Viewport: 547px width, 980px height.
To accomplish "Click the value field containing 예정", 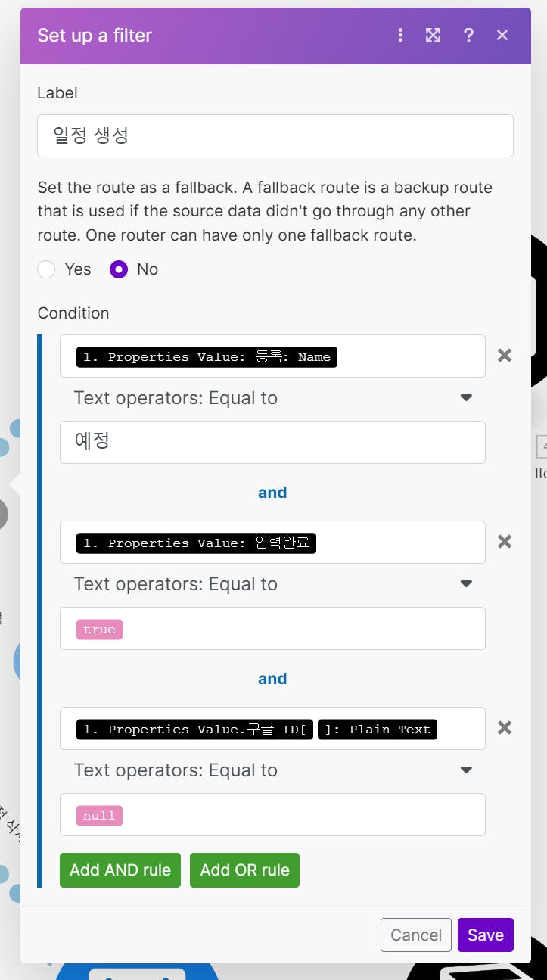I will 272,442.
